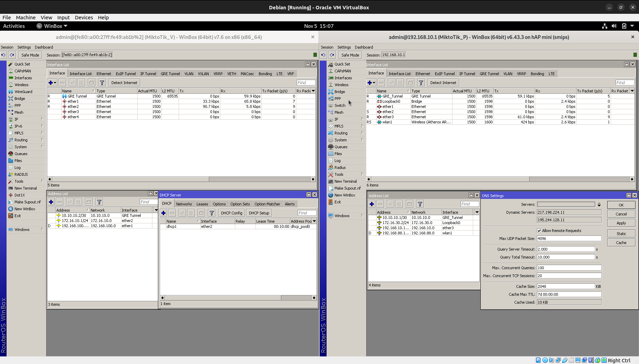Expand the Tools submenu in MiktoTik_V sidebar
This screenshot has width=639, height=364.
[x=42, y=181]
